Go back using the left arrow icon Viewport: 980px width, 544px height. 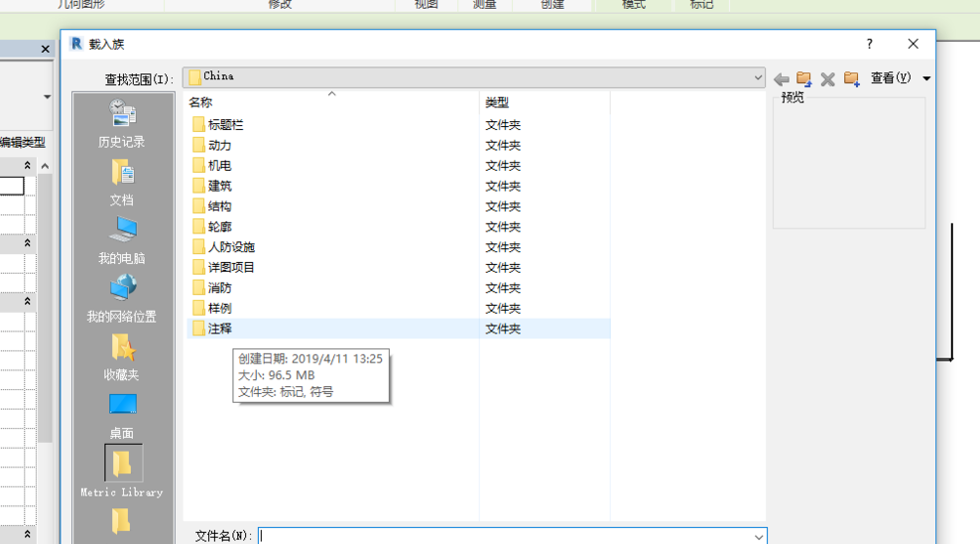782,78
